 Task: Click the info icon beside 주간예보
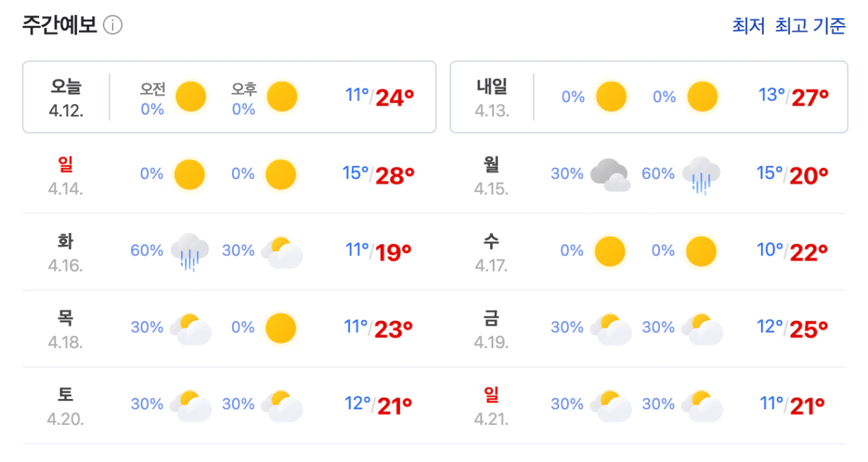point(113,25)
